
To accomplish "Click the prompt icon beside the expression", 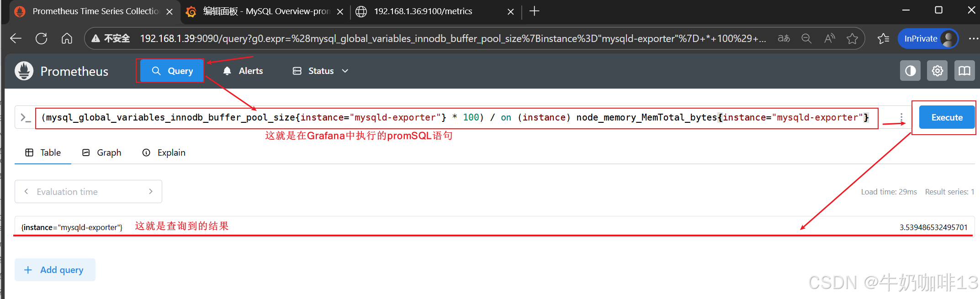I will [26, 118].
